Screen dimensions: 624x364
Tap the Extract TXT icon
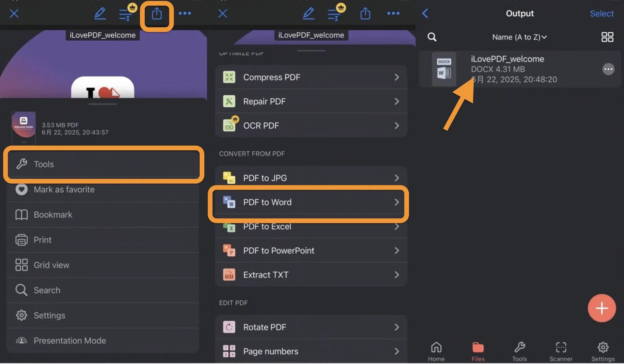[x=229, y=275]
